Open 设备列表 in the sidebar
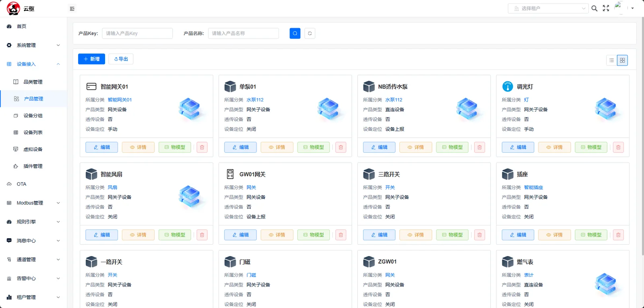 [x=33, y=132]
